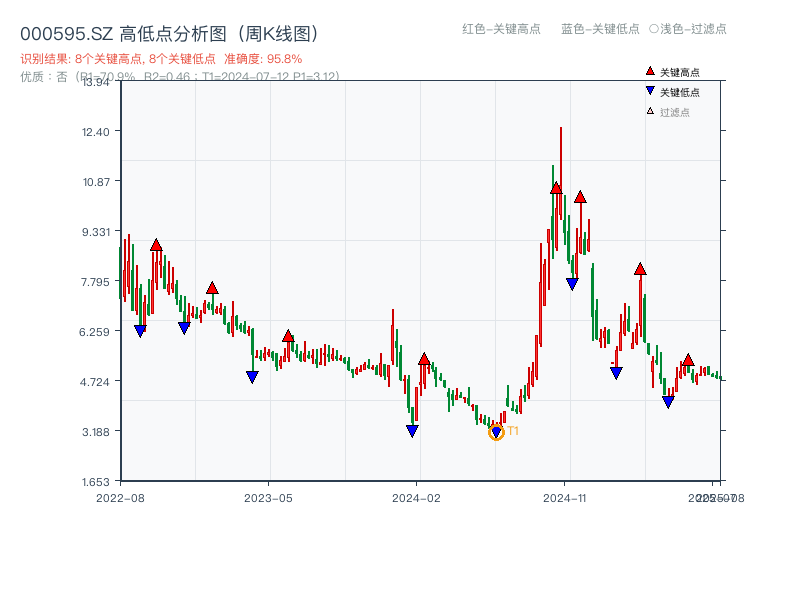Click the 3.188 price axis label
The image size is (800, 600).
[96, 432]
